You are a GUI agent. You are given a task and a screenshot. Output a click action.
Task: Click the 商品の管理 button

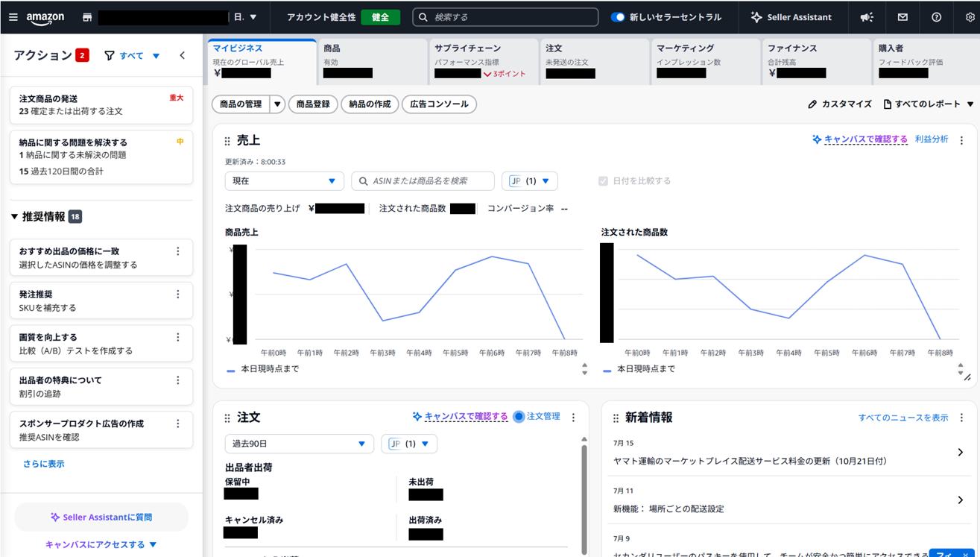click(x=241, y=104)
